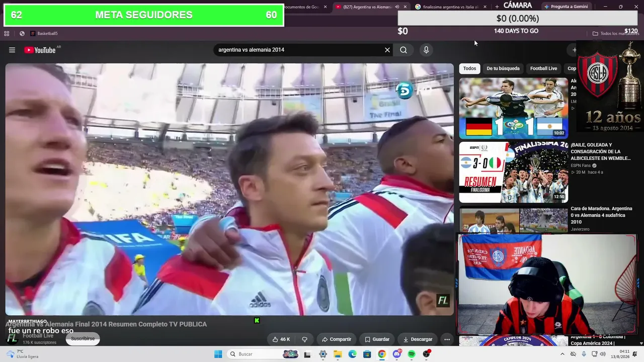Go to the YouTube home logo
This screenshot has width=644, height=362.
tap(40, 50)
